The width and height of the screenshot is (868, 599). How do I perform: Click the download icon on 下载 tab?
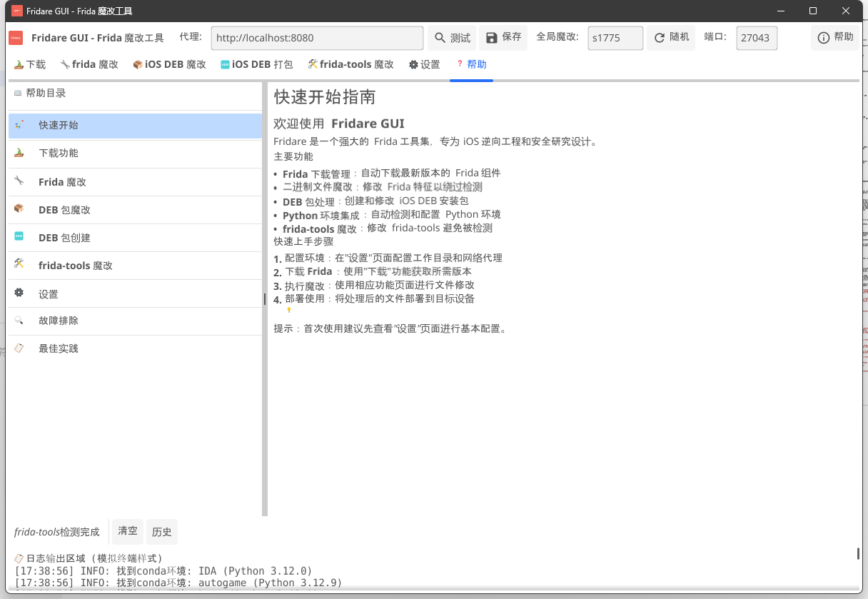(x=19, y=64)
